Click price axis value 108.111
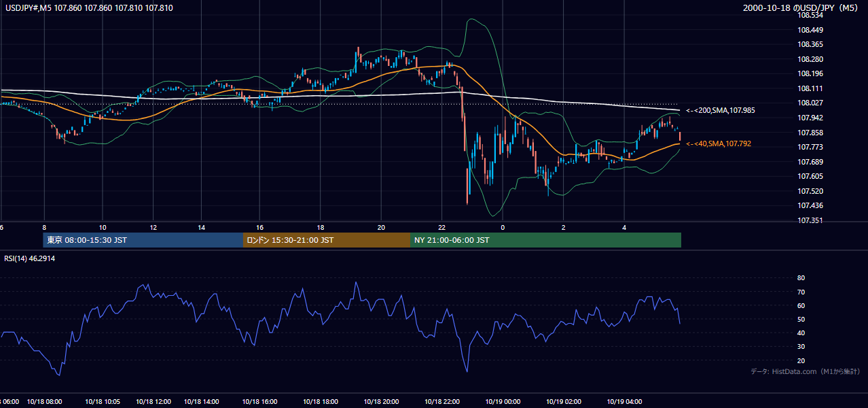Viewport: 868px width, 408px height. 810,88
